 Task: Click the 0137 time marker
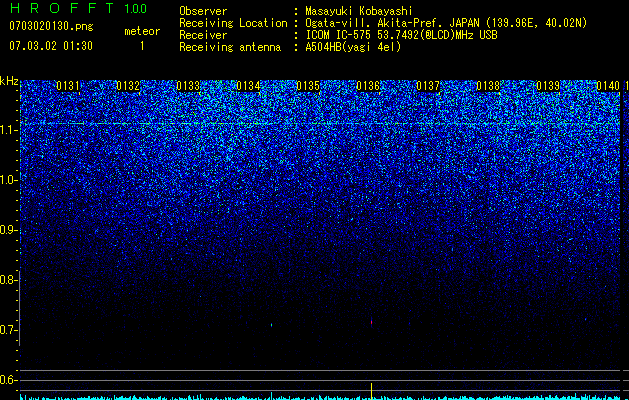428,86
